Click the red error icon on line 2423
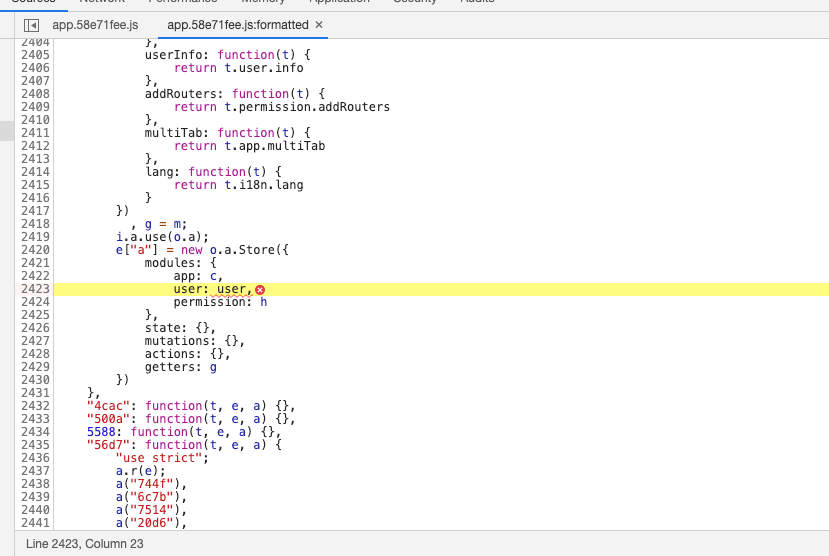Screen dimensions: 829x556 tap(260, 290)
